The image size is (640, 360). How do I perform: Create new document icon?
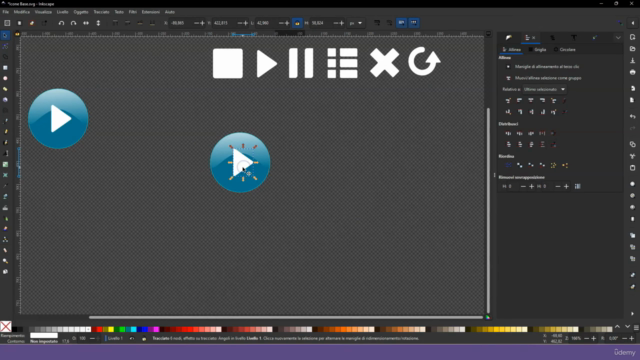[x=633, y=37]
